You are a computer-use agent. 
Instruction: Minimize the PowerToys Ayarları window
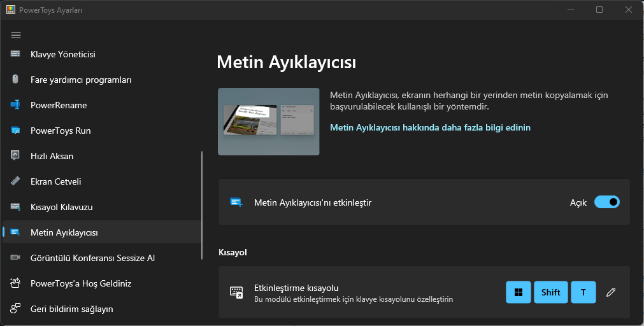pyautogui.click(x=571, y=10)
